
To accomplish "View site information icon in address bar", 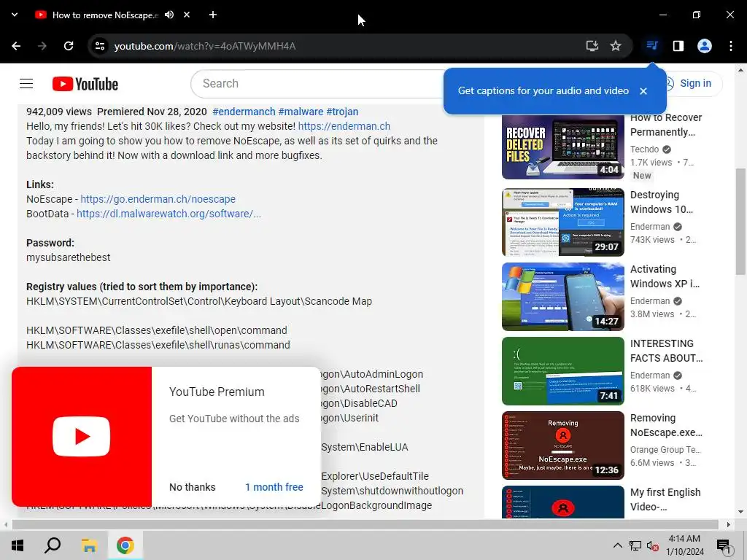I will point(100,46).
